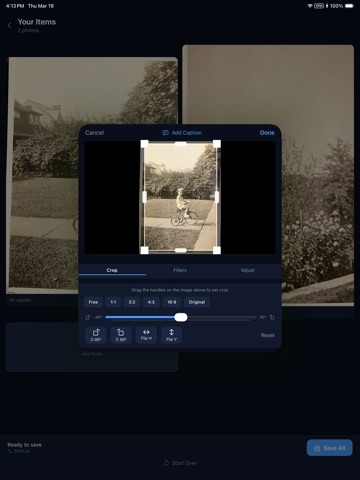Switch to the Filters tab

pos(180,270)
